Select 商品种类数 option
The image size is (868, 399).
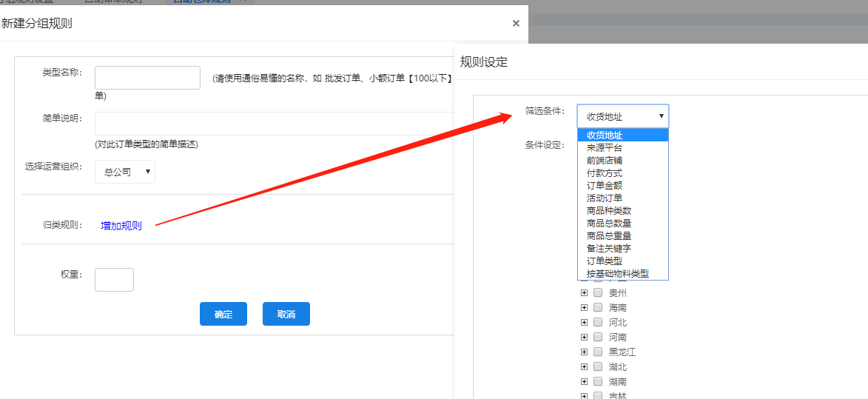623,210
